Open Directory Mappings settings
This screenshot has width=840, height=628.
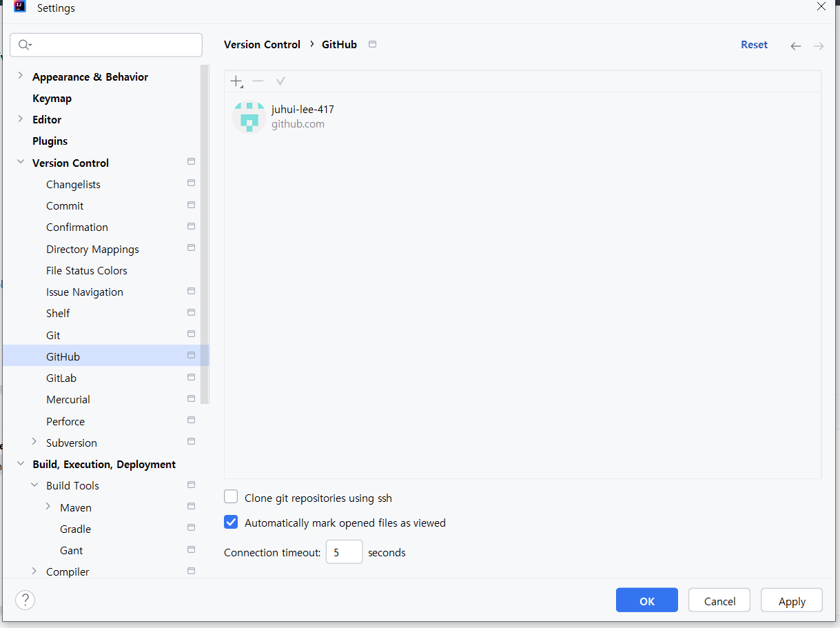[x=92, y=250]
